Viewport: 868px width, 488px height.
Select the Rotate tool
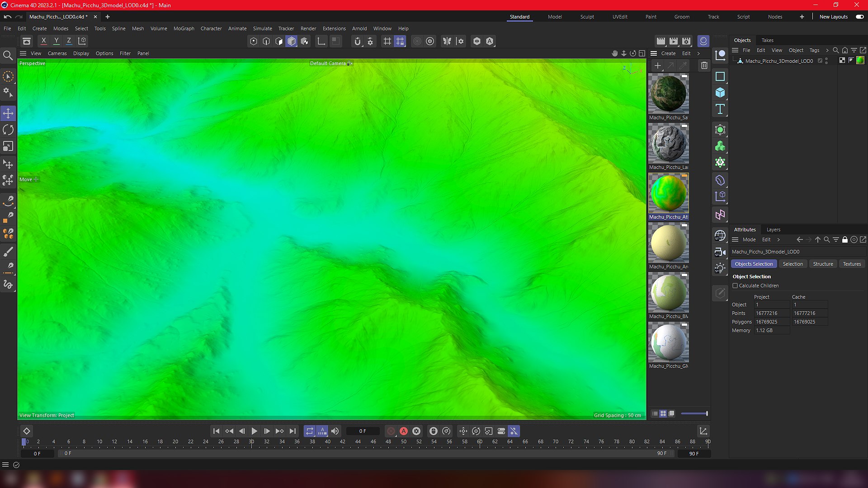tap(8, 130)
